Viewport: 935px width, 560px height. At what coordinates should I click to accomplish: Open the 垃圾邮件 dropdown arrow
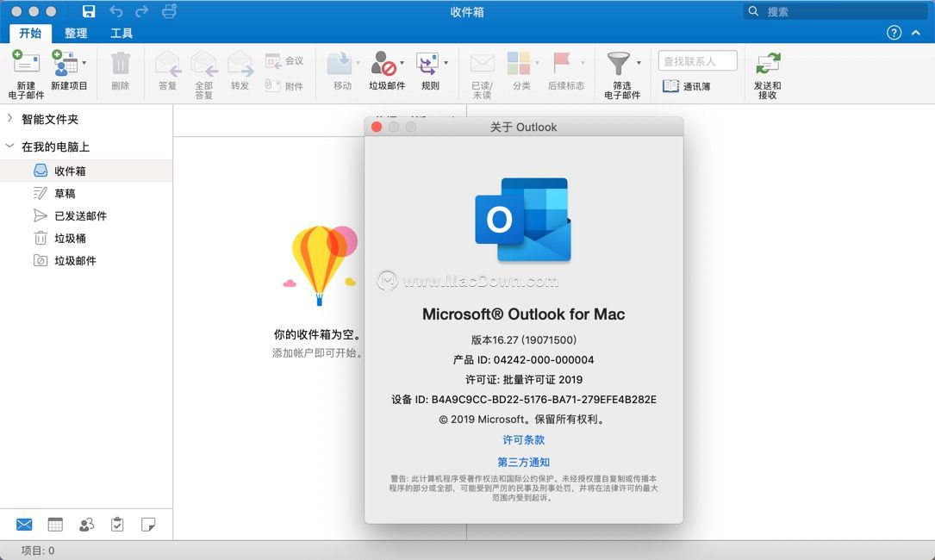402,63
